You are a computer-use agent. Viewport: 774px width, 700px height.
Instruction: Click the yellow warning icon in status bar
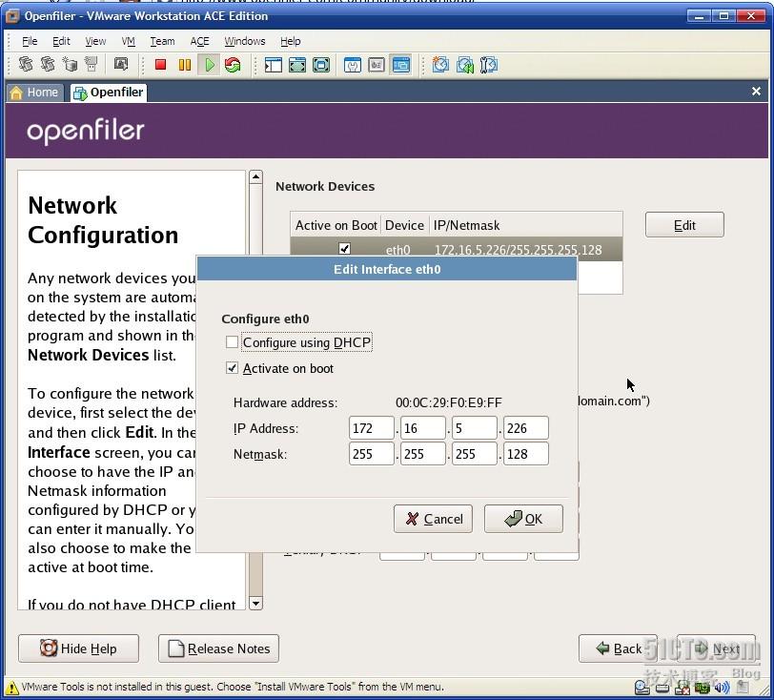(11, 688)
